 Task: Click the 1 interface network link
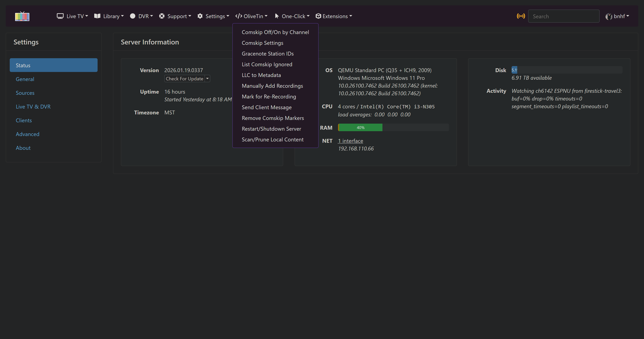click(x=350, y=141)
